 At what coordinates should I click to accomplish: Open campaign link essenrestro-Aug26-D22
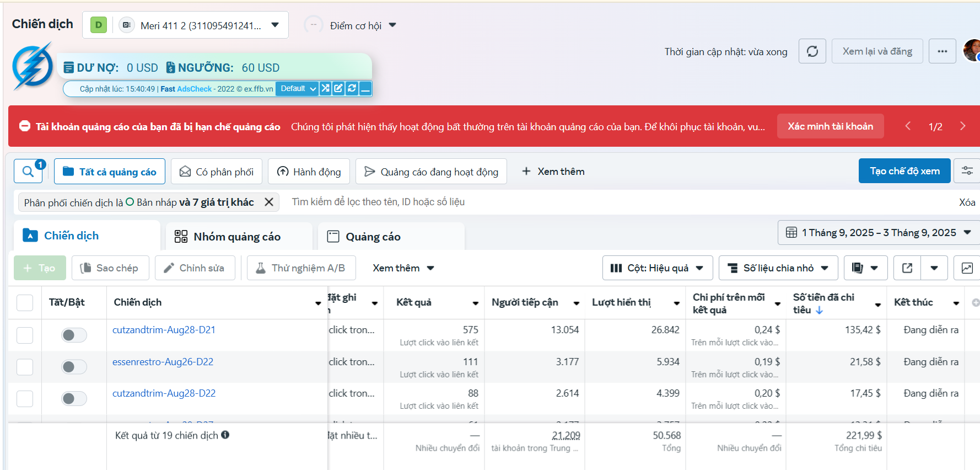(163, 362)
